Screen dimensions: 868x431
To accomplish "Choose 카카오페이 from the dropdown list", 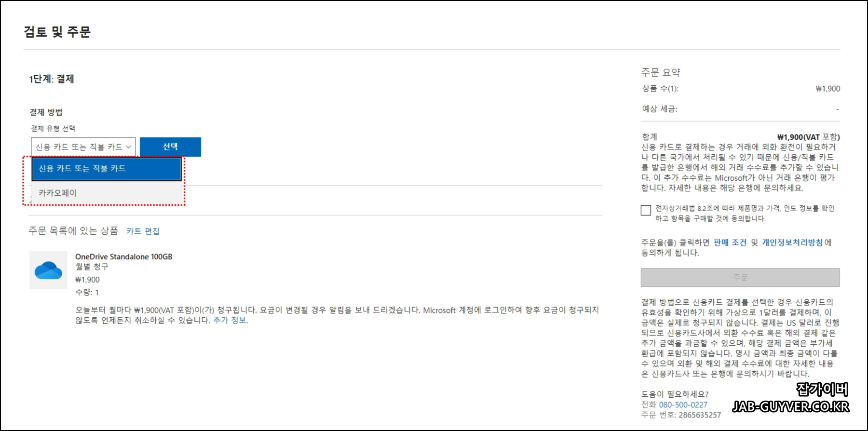I will [x=107, y=193].
